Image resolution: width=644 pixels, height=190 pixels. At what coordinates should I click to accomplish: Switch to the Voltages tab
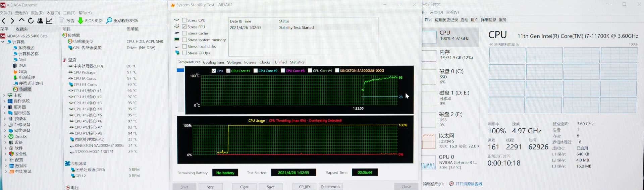click(234, 62)
